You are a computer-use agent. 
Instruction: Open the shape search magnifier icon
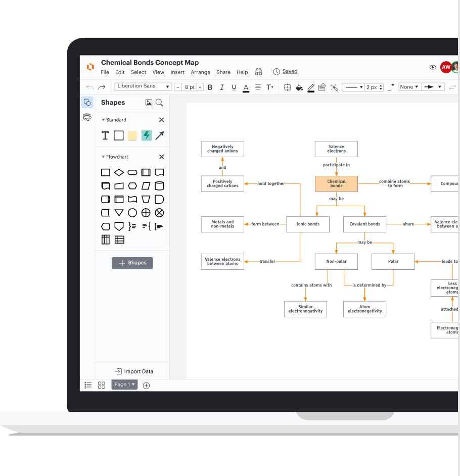(159, 103)
